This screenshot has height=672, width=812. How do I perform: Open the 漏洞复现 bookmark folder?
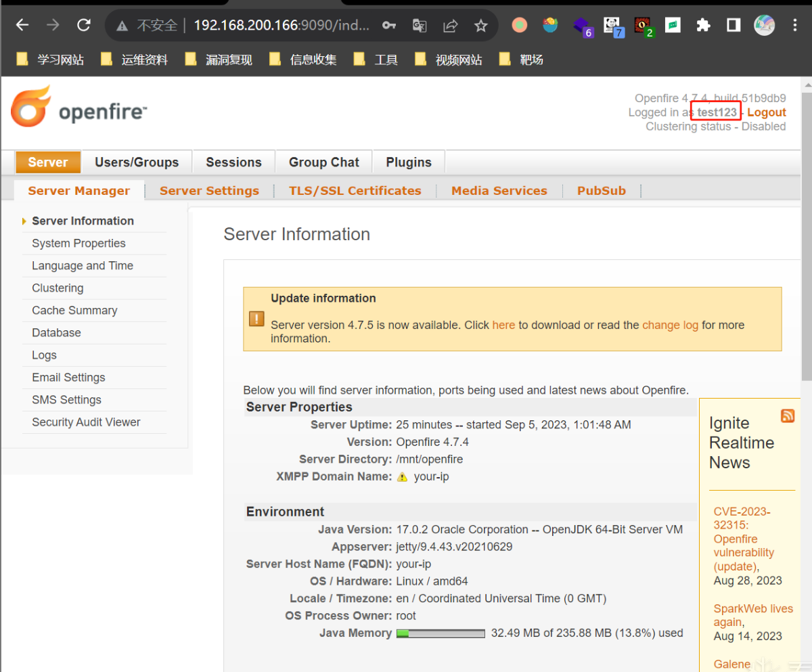pyautogui.click(x=219, y=60)
